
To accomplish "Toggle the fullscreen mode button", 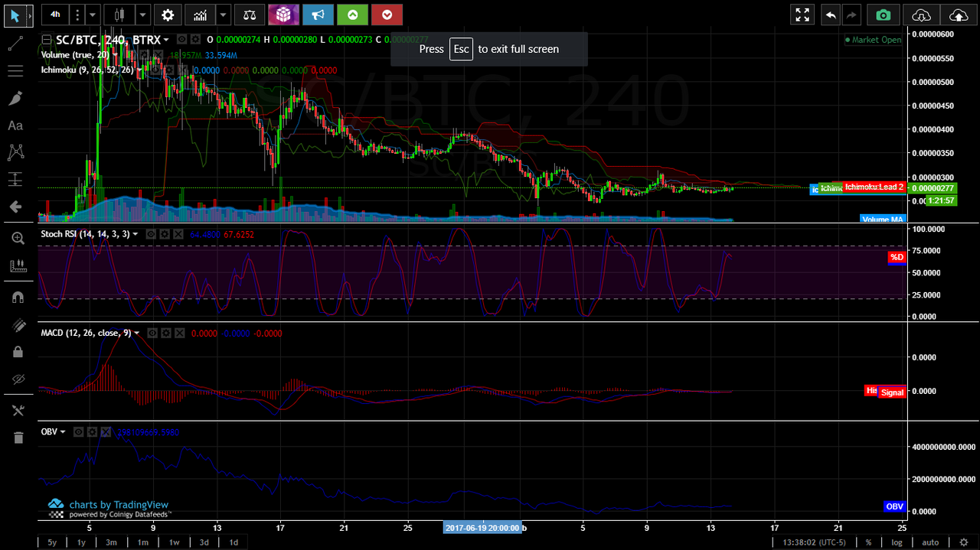I will point(802,15).
